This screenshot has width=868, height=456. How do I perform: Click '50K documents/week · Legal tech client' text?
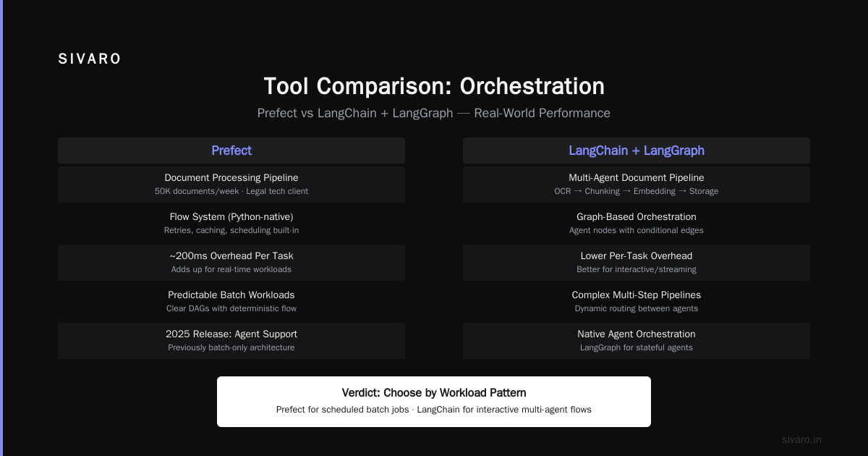coord(231,191)
